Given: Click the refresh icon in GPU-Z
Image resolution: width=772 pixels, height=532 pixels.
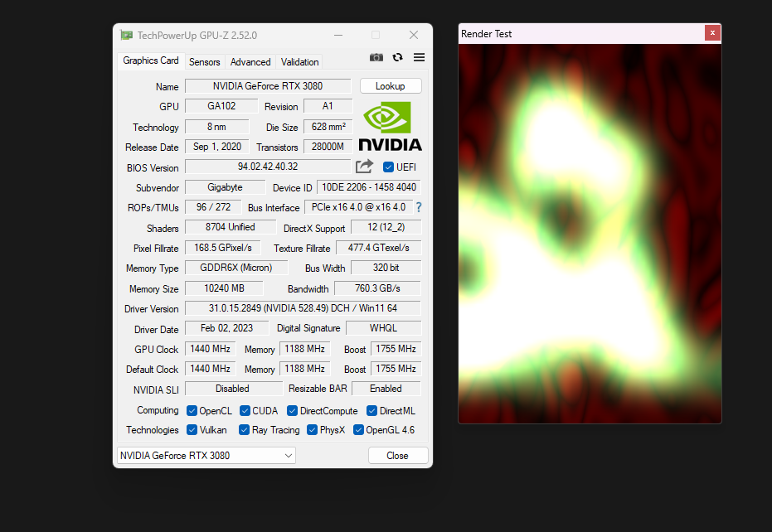Looking at the screenshot, I should tap(398, 57).
